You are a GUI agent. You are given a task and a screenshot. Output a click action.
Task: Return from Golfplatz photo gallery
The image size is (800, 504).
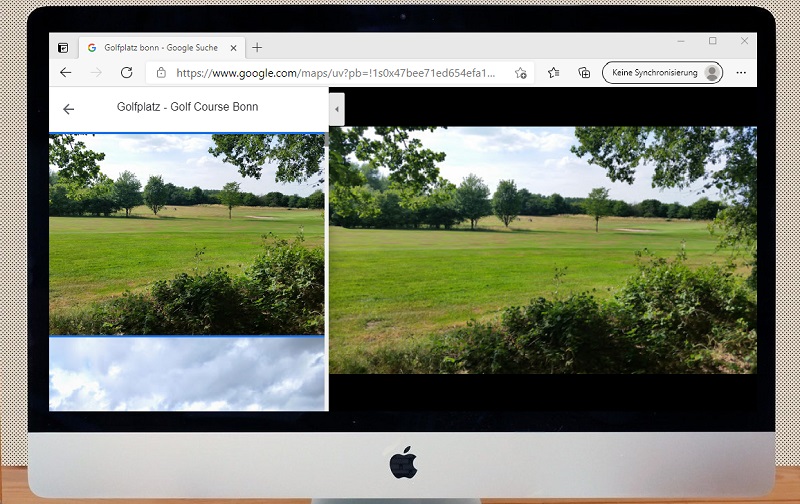[68, 109]
